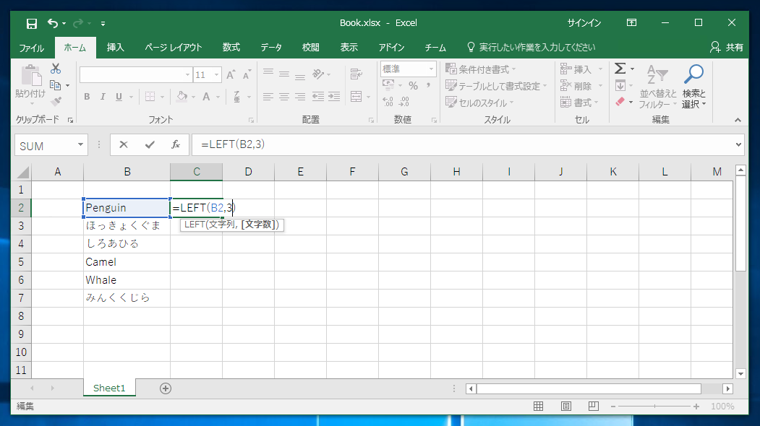
Task: Click the Cut scissors icon
Action: 56,69
